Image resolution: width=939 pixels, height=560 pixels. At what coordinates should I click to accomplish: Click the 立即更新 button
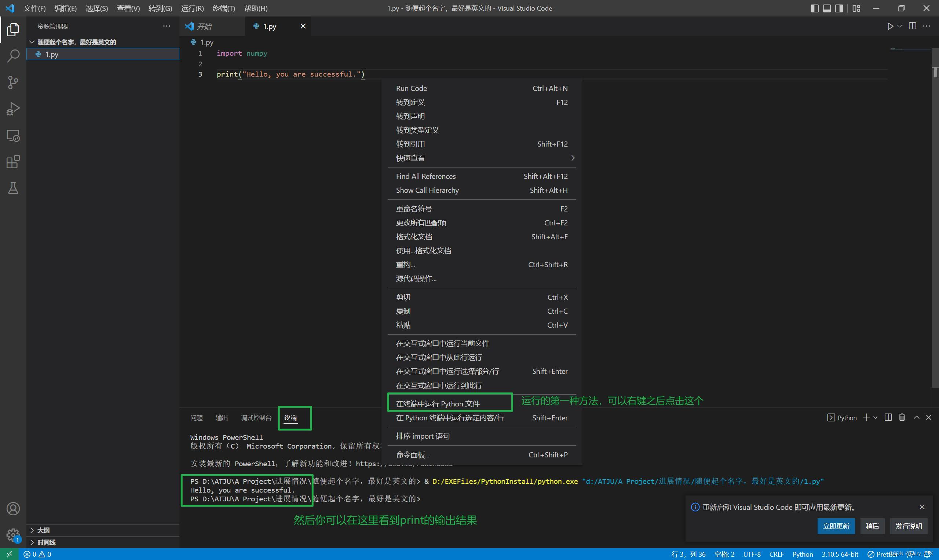click(x=836, y=526)
